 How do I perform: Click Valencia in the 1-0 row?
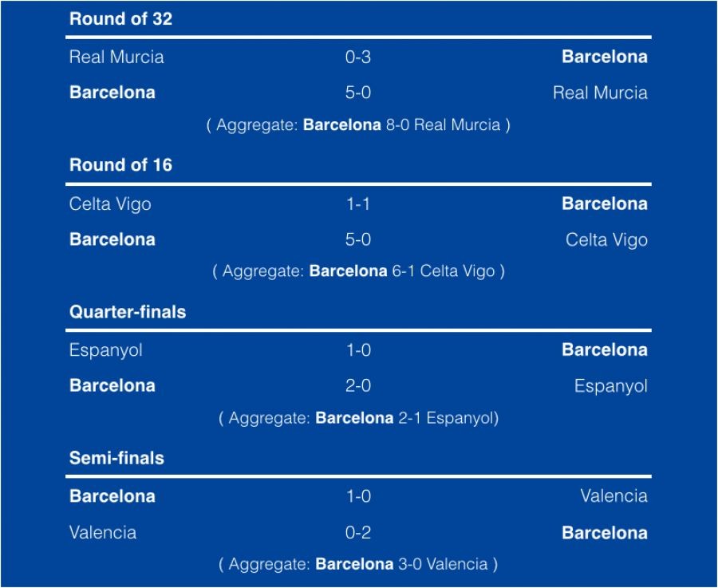tap(613, 496)
